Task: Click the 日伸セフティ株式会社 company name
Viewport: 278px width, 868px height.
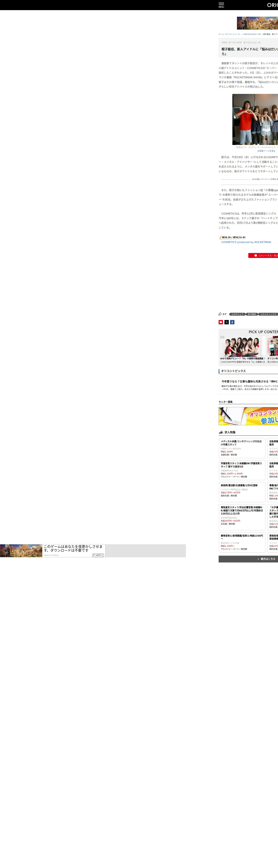Action: 231,448
